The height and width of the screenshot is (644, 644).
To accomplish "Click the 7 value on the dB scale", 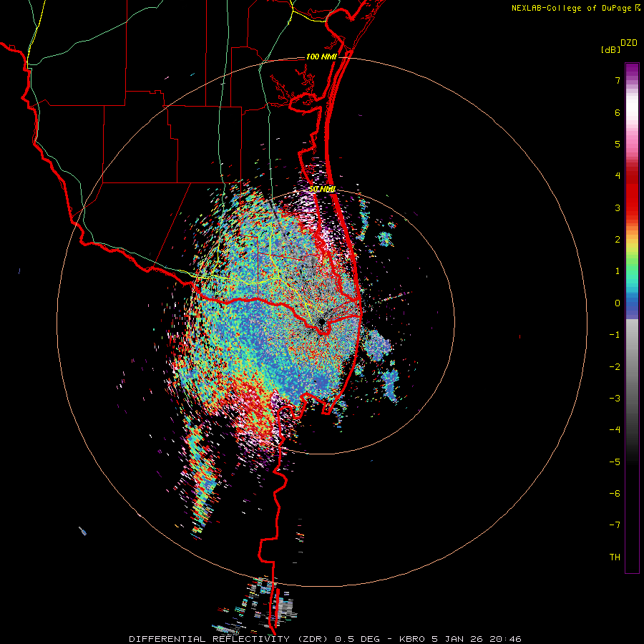I will [x=618, y=80].
